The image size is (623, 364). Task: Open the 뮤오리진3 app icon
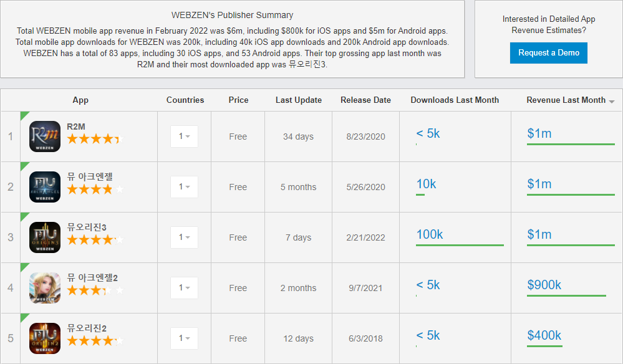click(45, 237)
